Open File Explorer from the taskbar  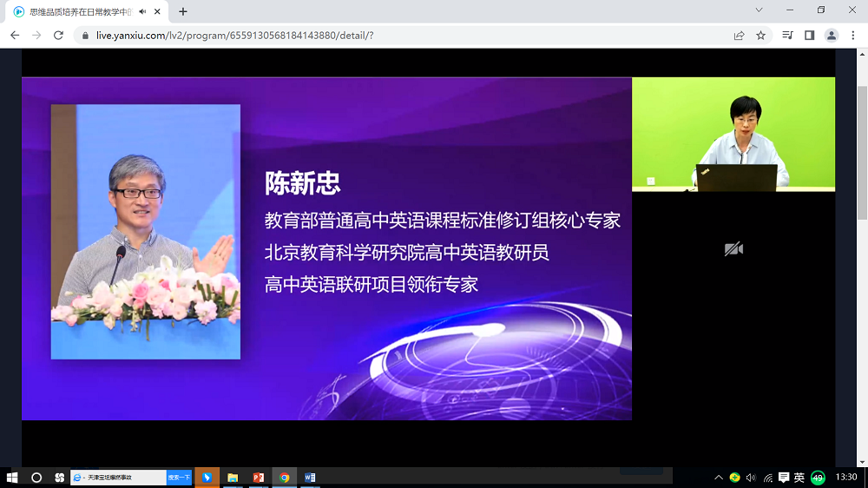click(233, 478)
